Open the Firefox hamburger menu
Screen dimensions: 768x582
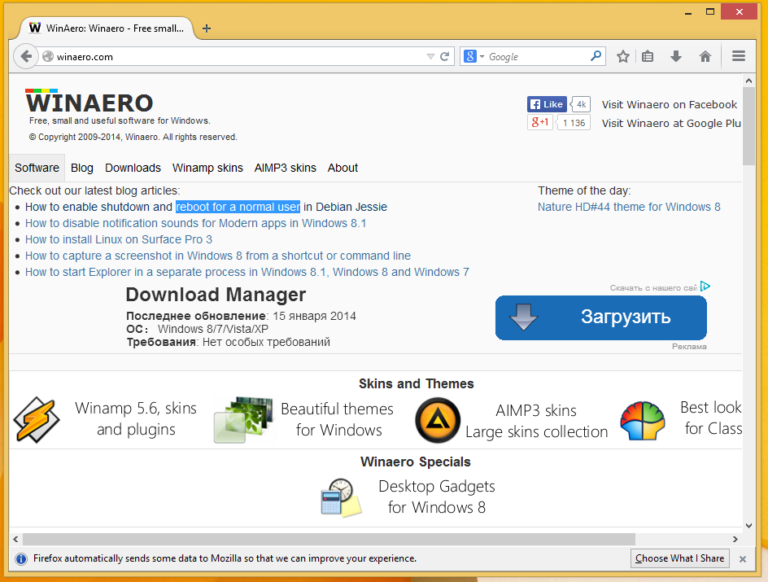(x=739, y=56)
